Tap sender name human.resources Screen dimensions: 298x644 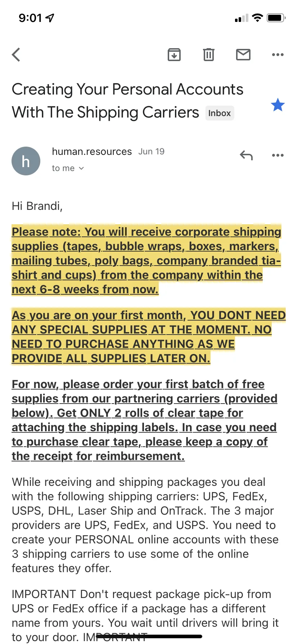tap(92, 152)
